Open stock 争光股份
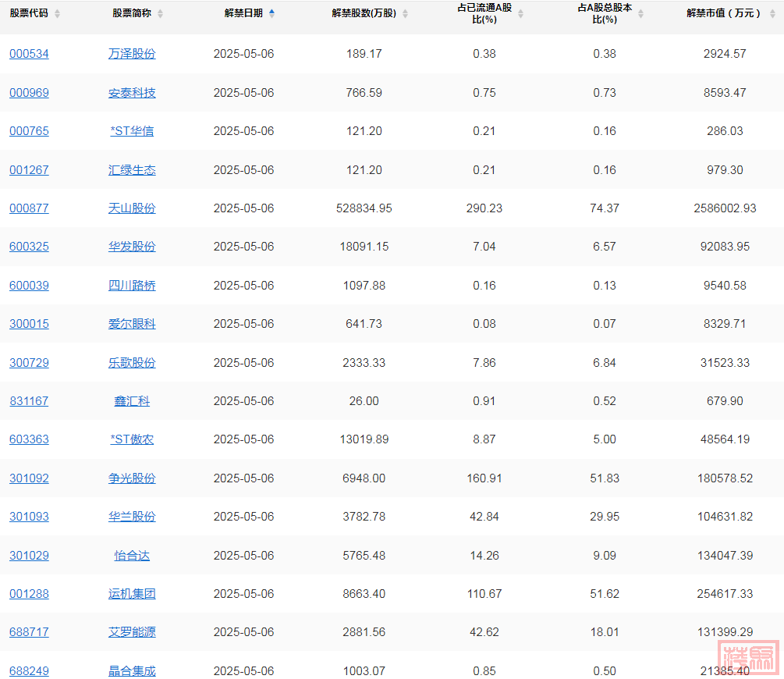Image resolution: width=784 pixels, height=679 pixels. 132,478
